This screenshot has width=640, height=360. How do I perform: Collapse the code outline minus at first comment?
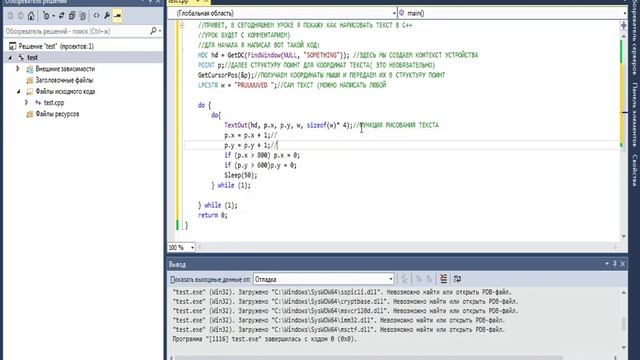pyautogui.click(x=182, y=25)
